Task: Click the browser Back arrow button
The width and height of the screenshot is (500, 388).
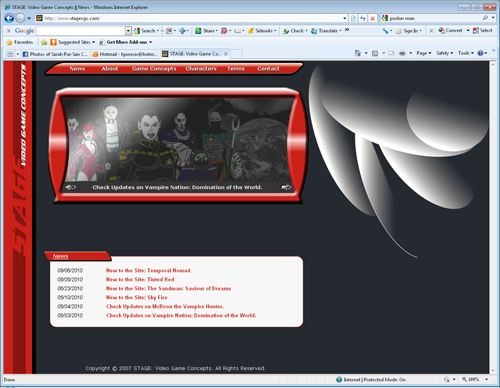Action: [9, 18]
